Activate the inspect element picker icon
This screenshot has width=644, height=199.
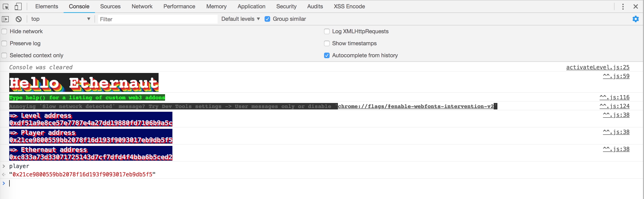pyautogui.click(x=6, y=6)
